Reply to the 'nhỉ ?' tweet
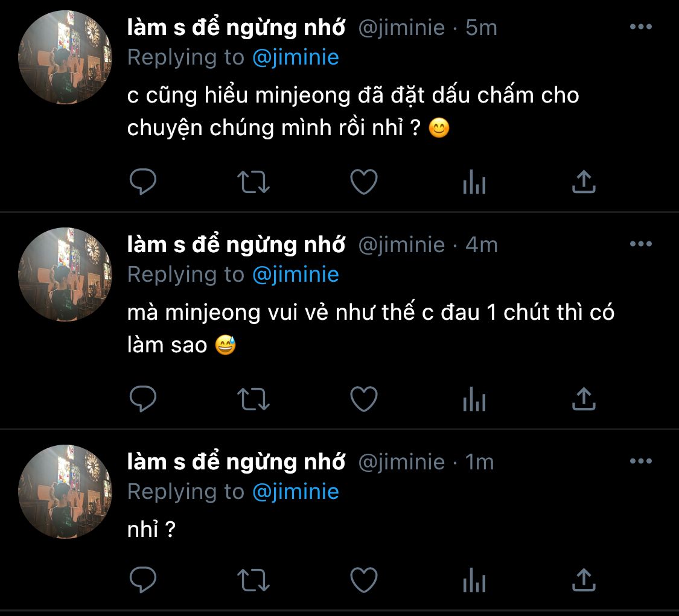679x616 pixels. tap(143, 580)
